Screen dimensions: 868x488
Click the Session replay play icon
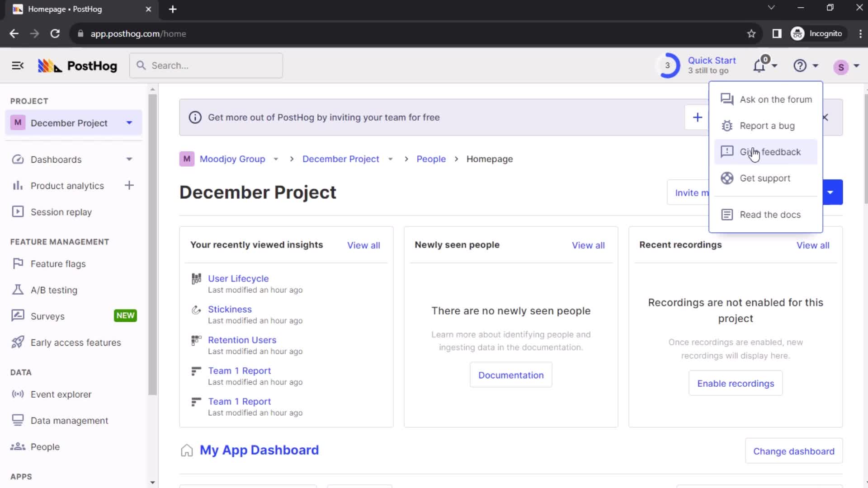18,212
